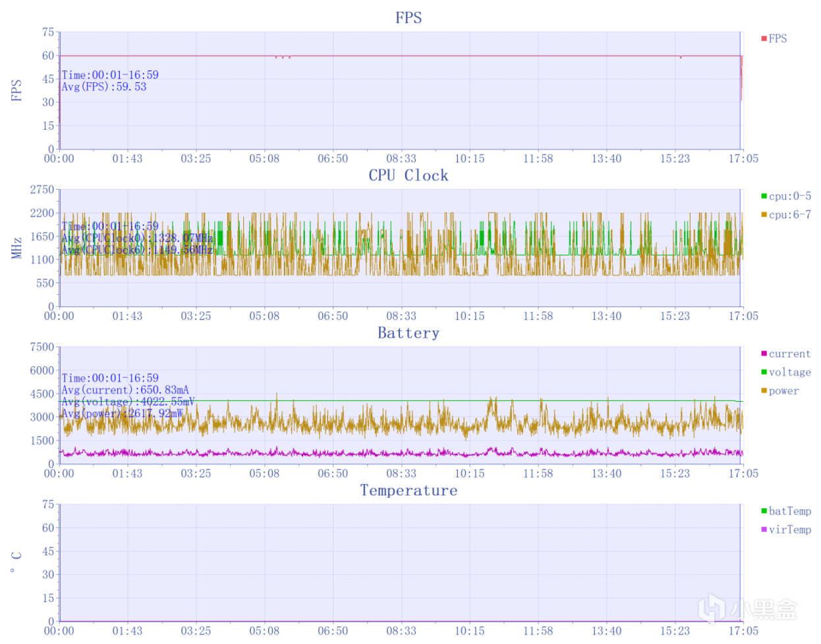
Task: Click the magenta current legend color square
Action: click(764, 354)
